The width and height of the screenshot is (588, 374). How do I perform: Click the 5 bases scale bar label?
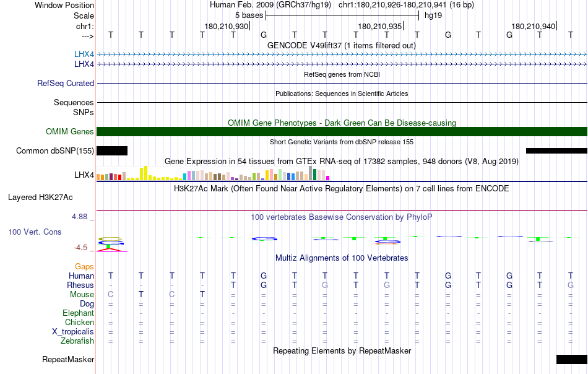coord(249,15)
